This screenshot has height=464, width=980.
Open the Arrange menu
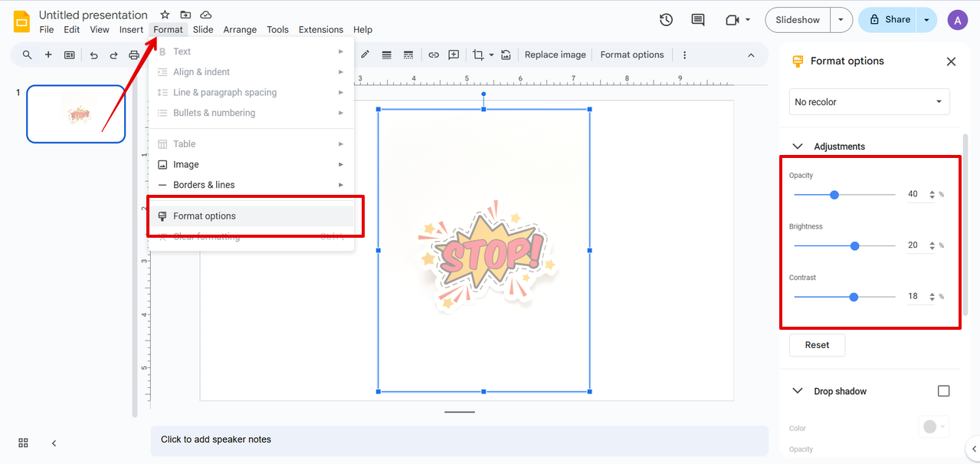tap(240, 30)
